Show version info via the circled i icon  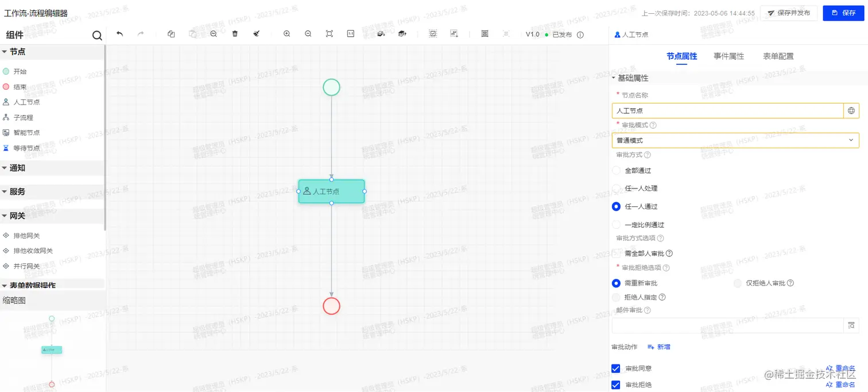tap(580, 34)
